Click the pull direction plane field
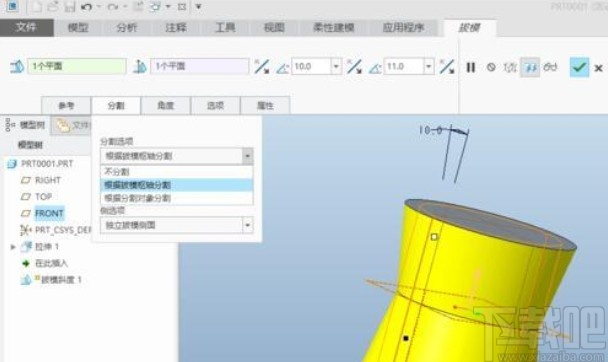The height and width of the screenshot is (362, 608). 199,66
